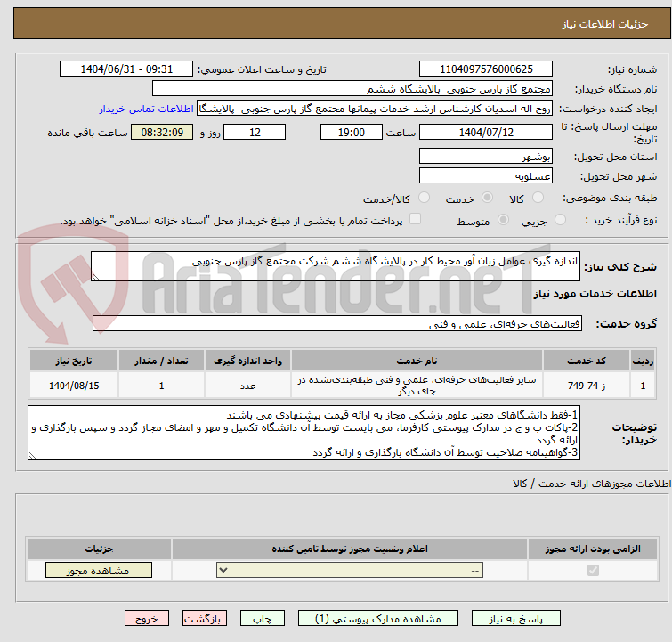Image resolution: width=672 pixels, height=642 pixels.
Task: Click the buyer organization name field
Action: pyautogui.click(x=352, y=89)
